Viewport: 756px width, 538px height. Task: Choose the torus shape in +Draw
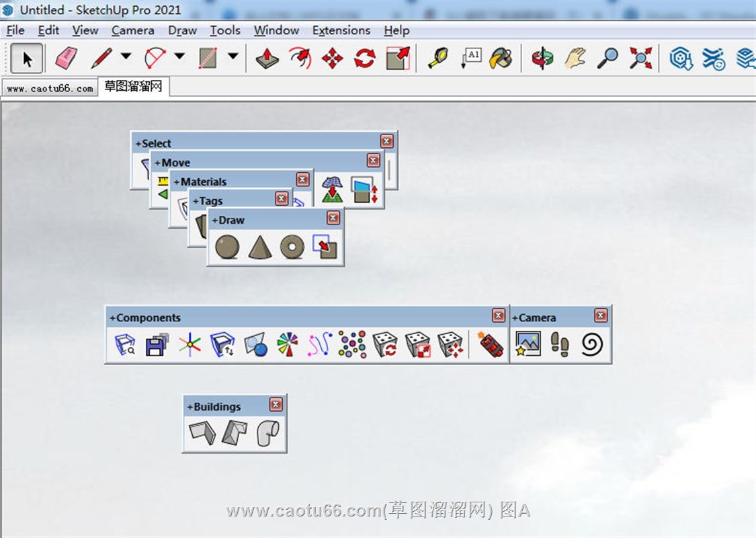click(292, 247)
